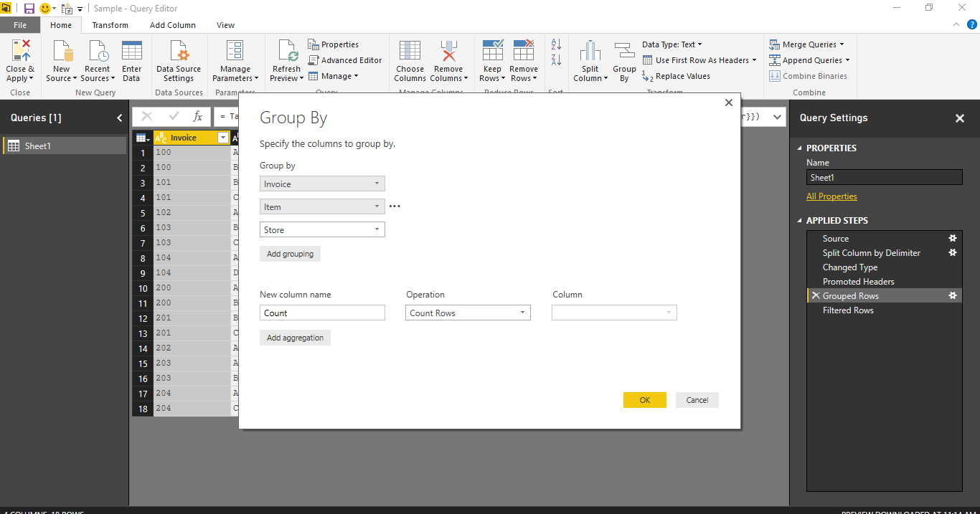Close the Query Settings pane

pyautogui.click(x=960, y=118)
